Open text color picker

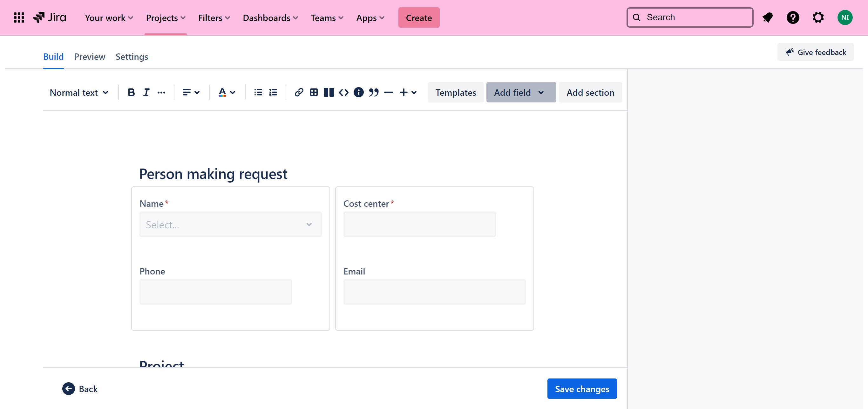point(227,92)
